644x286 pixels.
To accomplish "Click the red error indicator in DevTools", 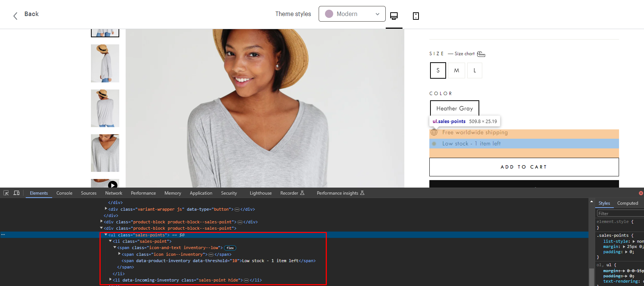I will click(641, 193).
